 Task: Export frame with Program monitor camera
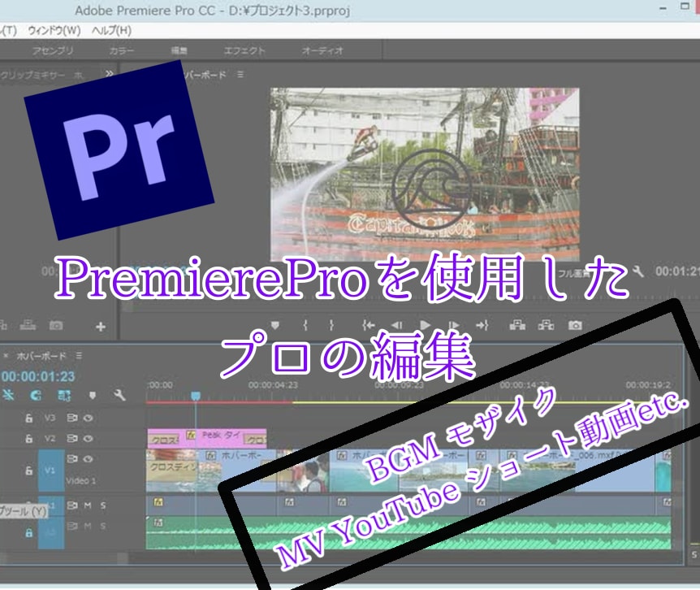point(575,325)
